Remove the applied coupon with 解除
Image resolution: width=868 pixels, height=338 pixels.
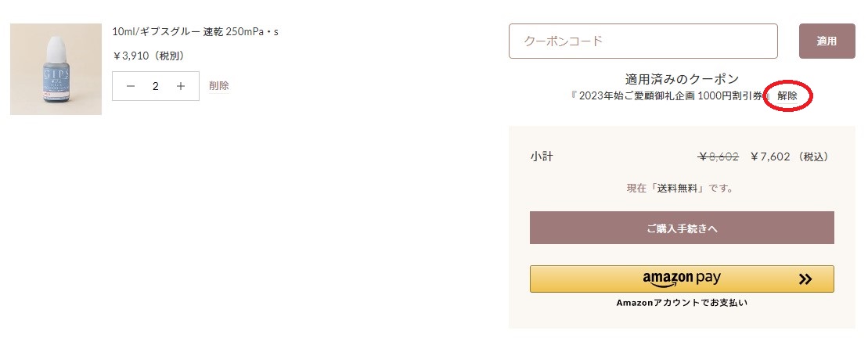[787, 96]
